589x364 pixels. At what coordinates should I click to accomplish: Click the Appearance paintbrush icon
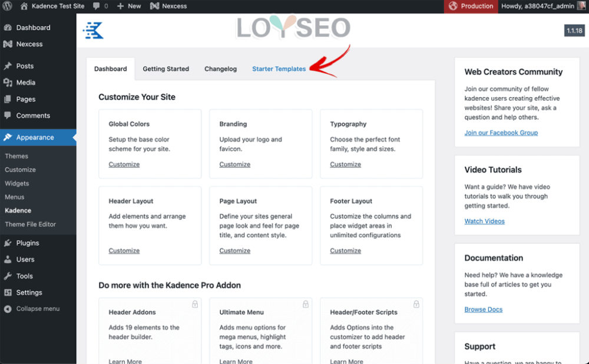(8, 137)
